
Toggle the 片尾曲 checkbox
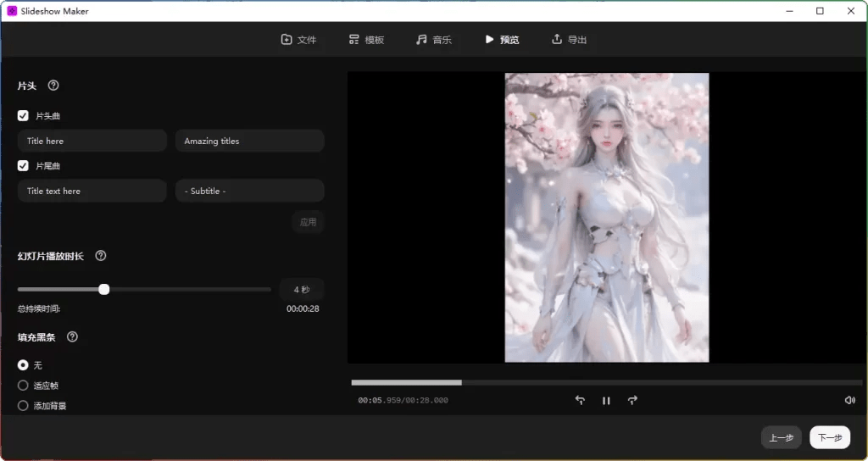(x=23, y=166)
